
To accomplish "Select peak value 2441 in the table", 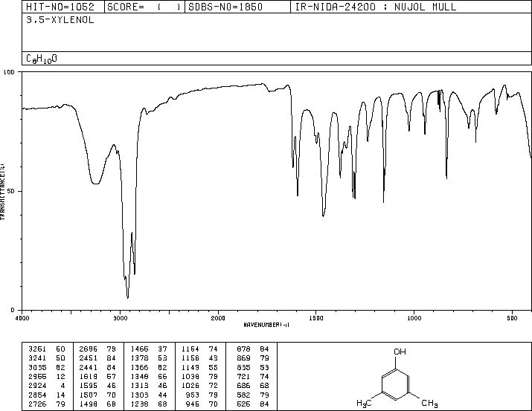I will 89,367.
